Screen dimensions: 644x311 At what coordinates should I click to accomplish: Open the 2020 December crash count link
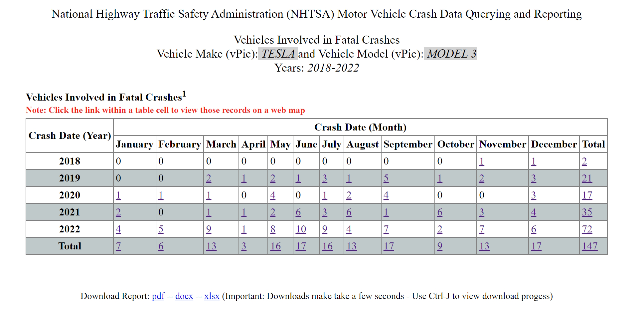click(x=533, y=195)
